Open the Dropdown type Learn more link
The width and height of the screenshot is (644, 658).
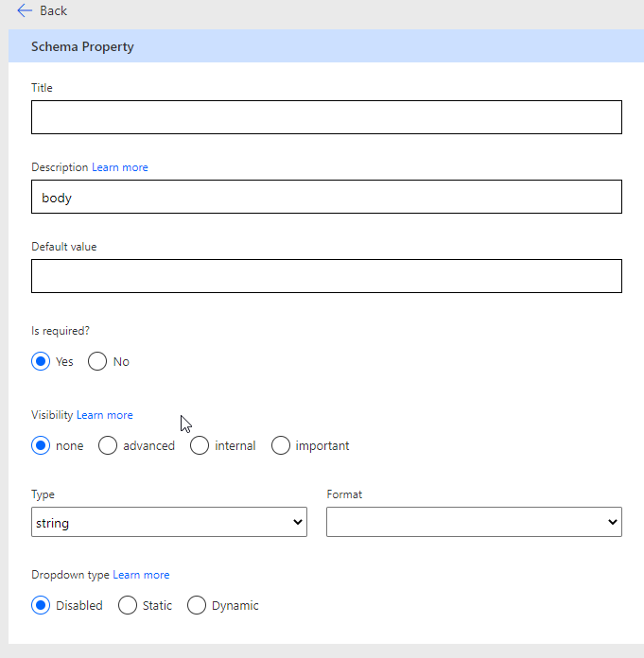(141, 575)
